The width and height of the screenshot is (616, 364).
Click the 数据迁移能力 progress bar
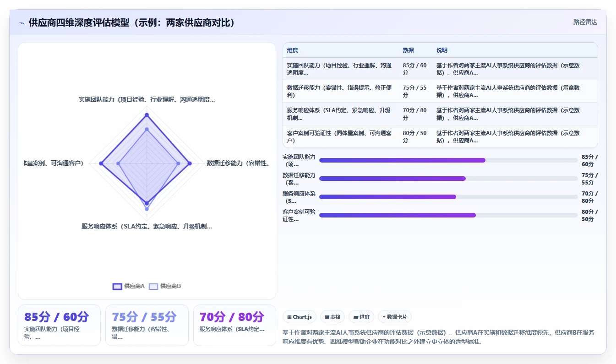click(x=448, y=179)
